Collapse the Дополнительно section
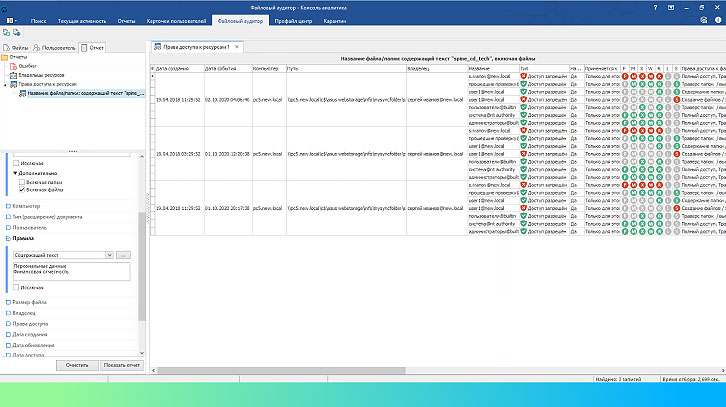726x407 pixels. [x=15, y=173]
